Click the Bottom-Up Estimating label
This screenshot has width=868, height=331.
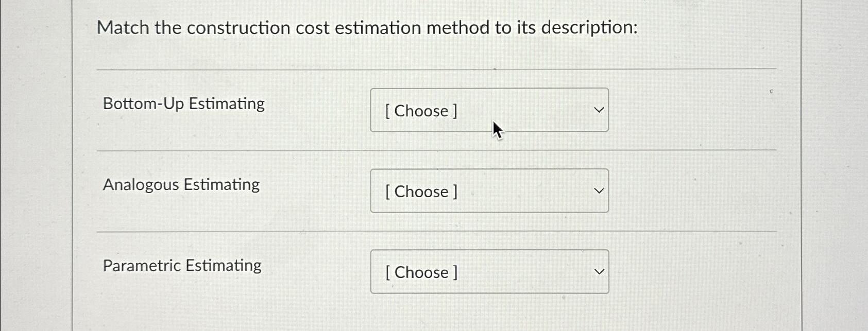183,103
